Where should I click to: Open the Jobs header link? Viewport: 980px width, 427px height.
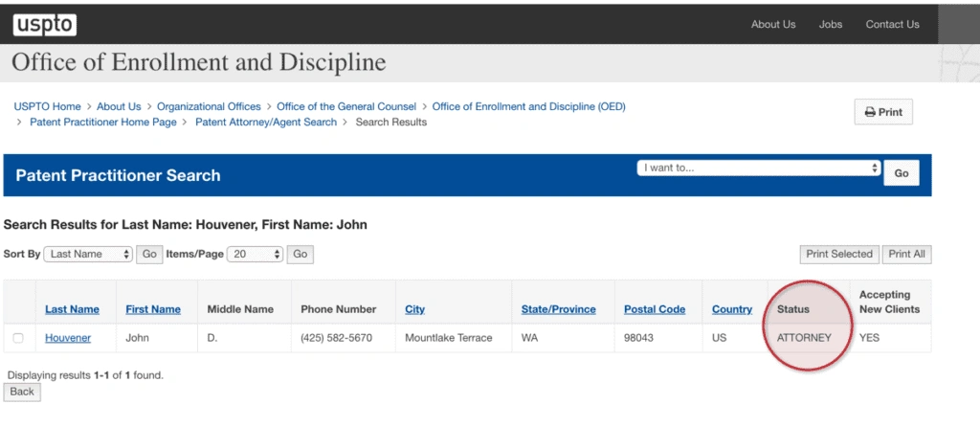(x=831, y=24)
